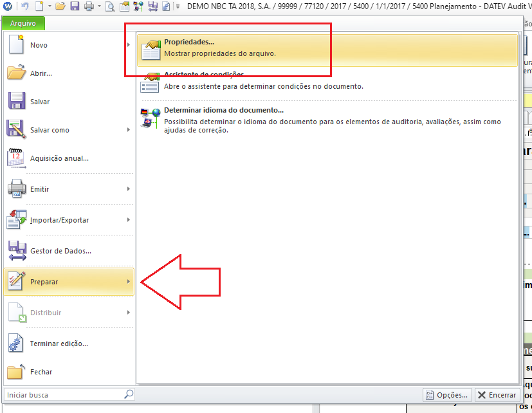Click the disk with pencil icon for Salvar como

[16, 129]
